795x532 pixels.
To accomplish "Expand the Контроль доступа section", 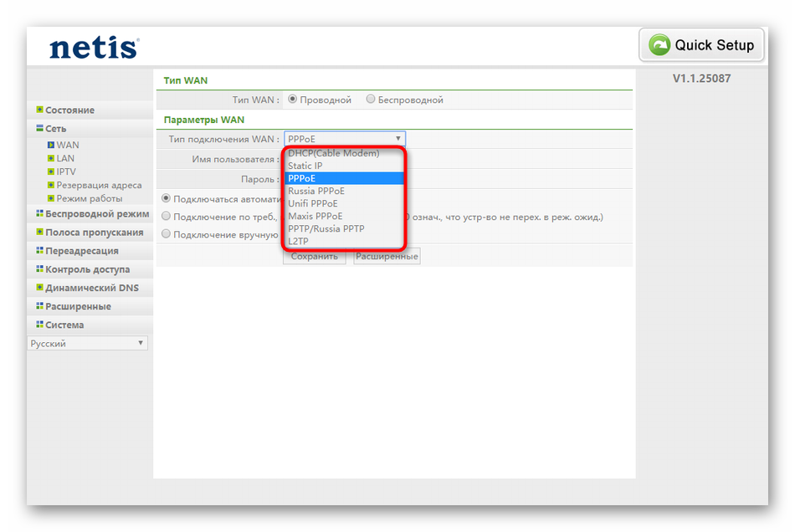I will pyautogui.click(x=88, y=269).
